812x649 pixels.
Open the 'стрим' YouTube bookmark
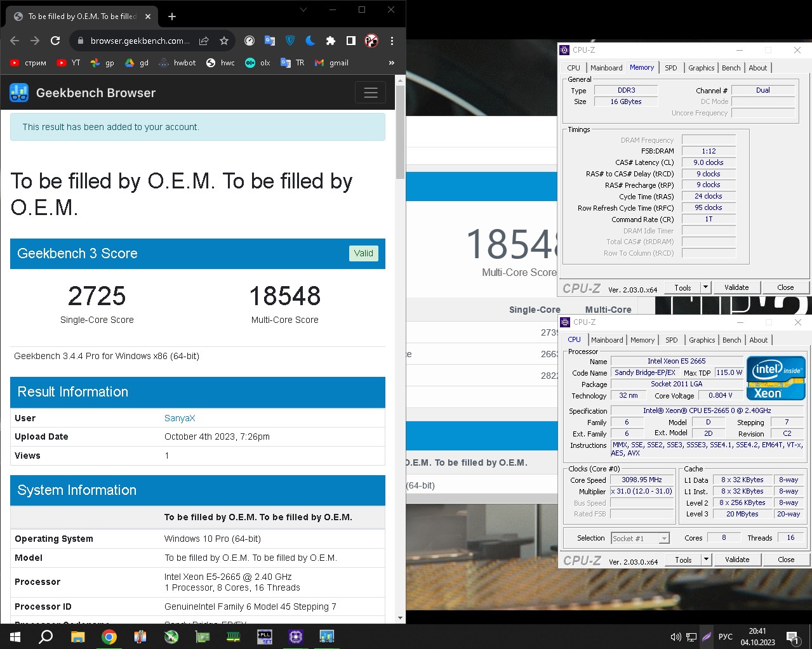[29, 63]
